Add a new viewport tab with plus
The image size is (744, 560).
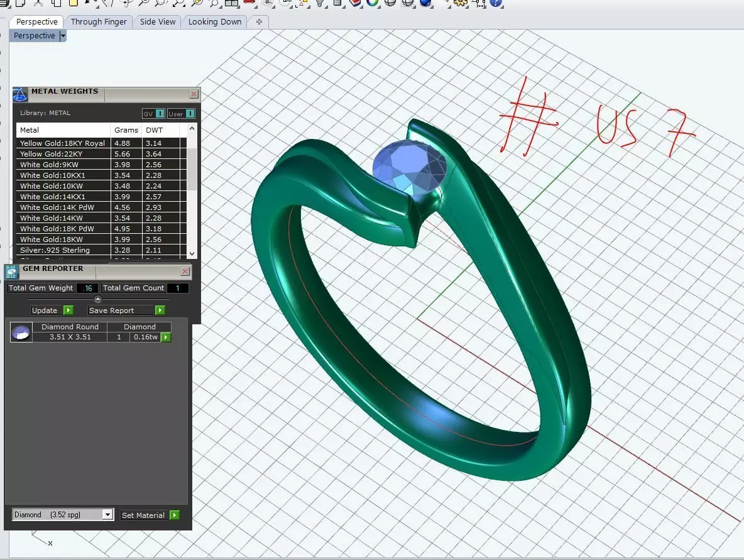(259, 22)
